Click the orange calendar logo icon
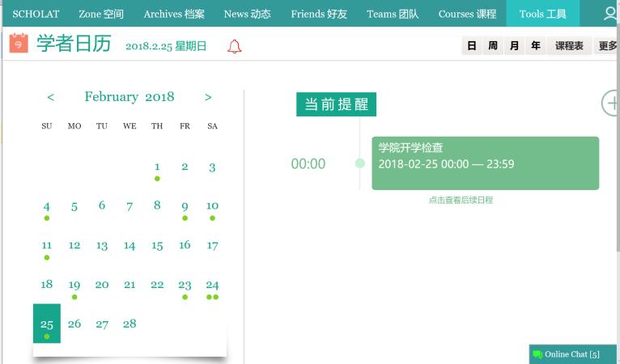 [19, 43]
